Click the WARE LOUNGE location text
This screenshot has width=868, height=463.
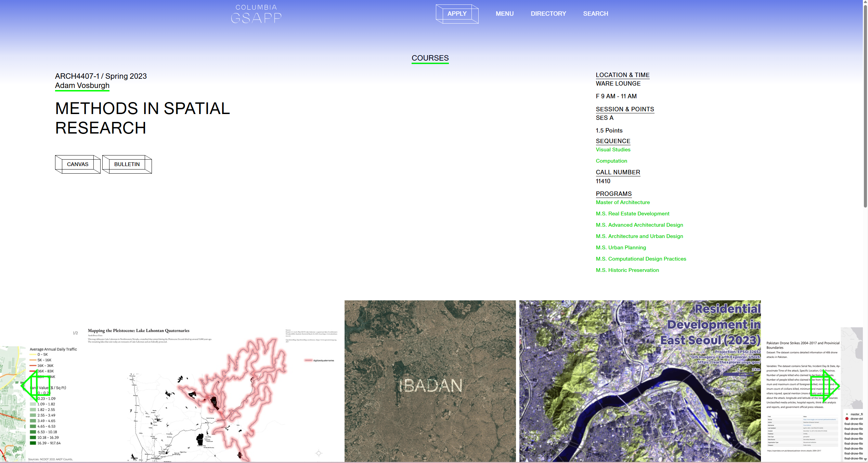(x=618, y=84)
